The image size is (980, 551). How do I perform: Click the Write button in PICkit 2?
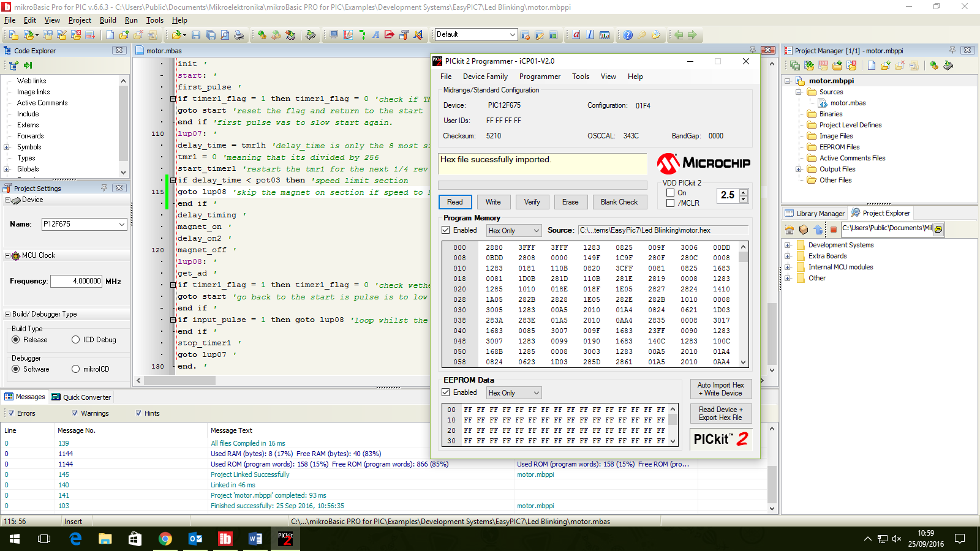(x=493, y=202)
